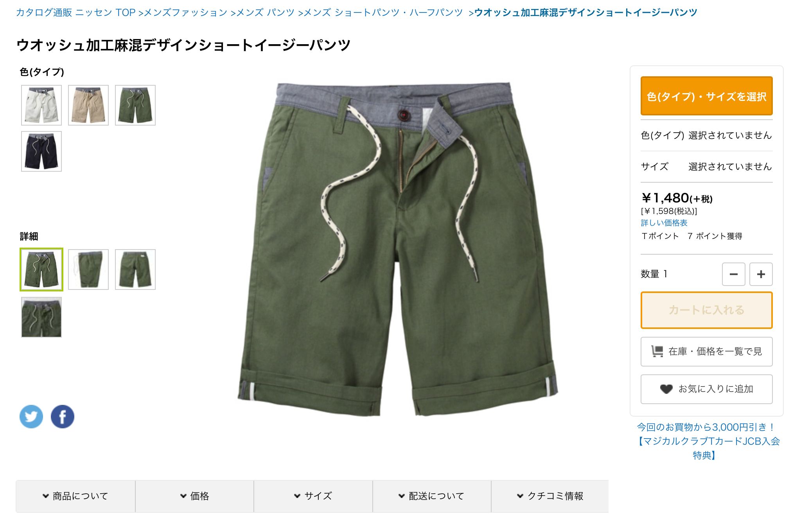Pick the green shorts color thumbnail
The height and width of the screenshot is (532, 801).
pyautogui.click(x=135, y=105)
